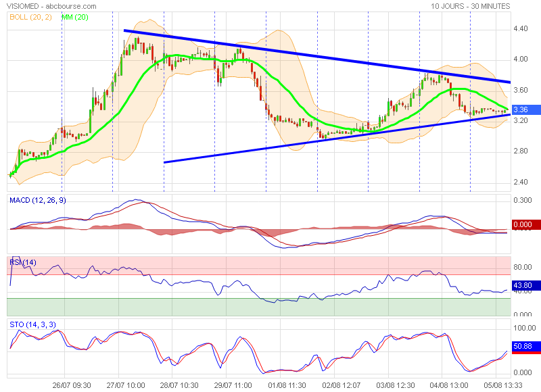Click the 3.20 price axis label
The width and height of the screenshot is (541, 392).
click(521, 120)
